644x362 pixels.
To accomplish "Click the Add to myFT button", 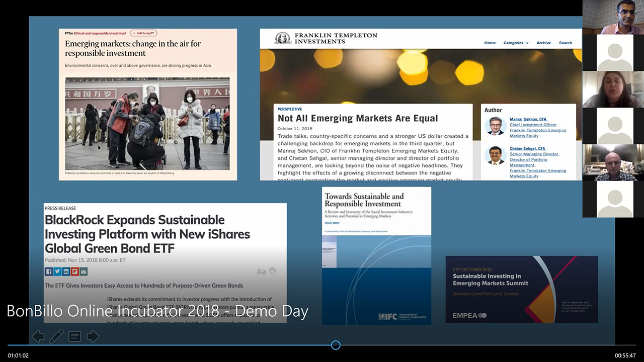I will (143, 33).
